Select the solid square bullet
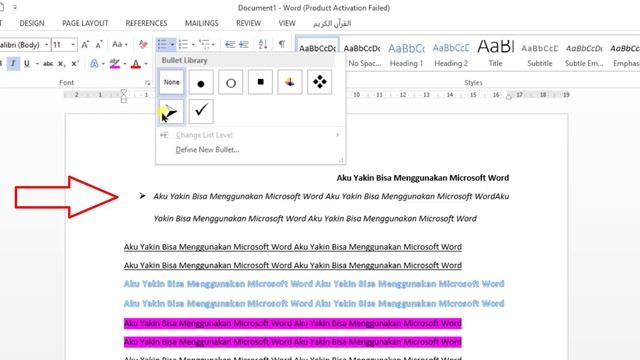Viewport: 640px width, 360px height. point(260,82)
